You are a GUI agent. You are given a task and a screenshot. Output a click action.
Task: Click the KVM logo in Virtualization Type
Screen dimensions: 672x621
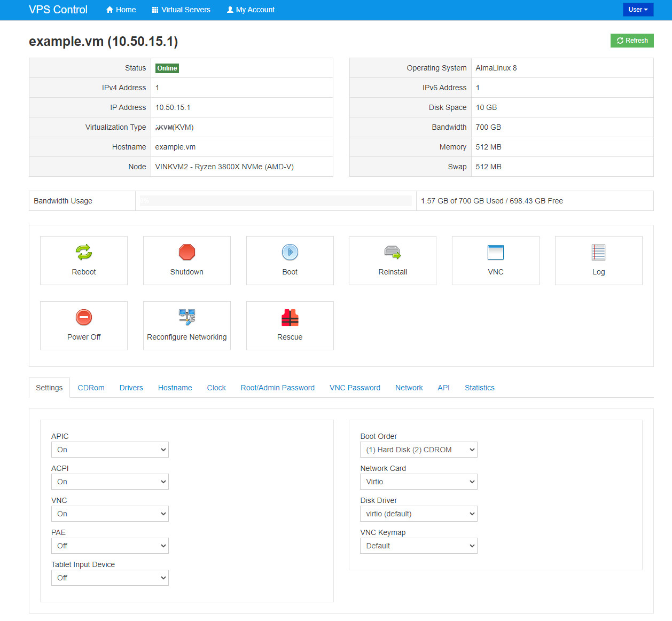[165, 128]
